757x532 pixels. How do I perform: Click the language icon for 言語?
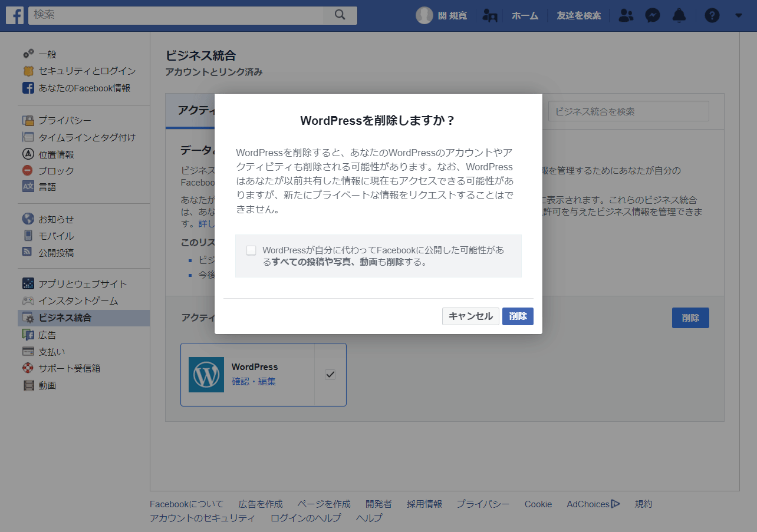(28, 187)
